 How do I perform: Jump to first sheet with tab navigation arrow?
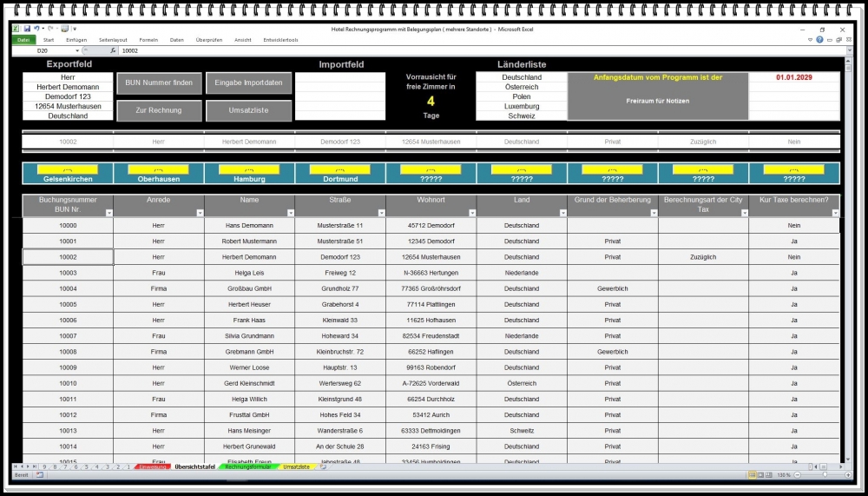[x=16, y=466]
